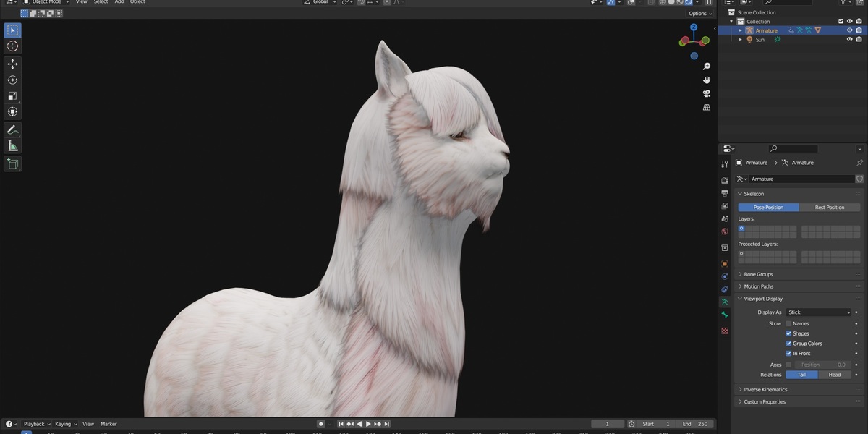
Task: Open the Object properties tab
Action: coord(725,264)
